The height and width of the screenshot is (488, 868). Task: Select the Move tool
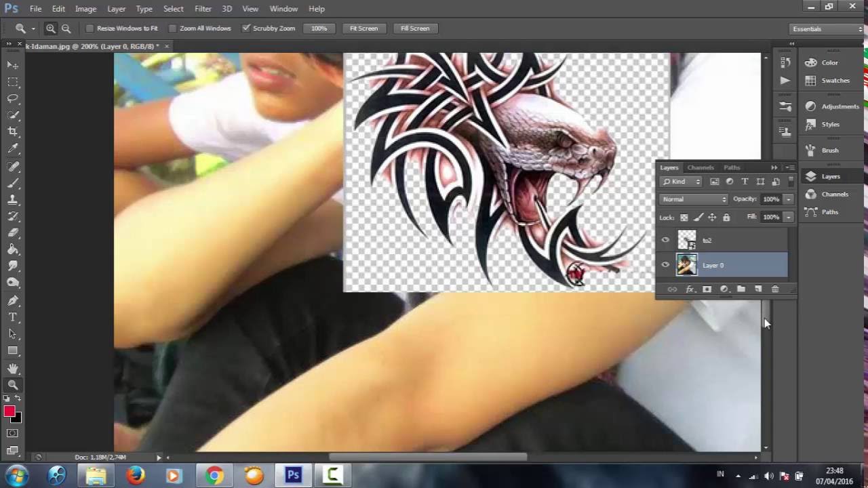click(x=13, y=65)
